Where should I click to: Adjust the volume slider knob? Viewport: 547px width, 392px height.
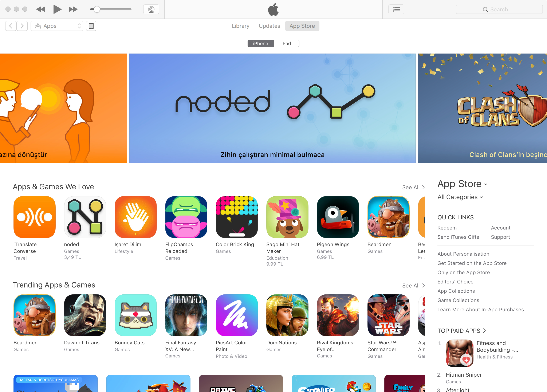[97, 9]
